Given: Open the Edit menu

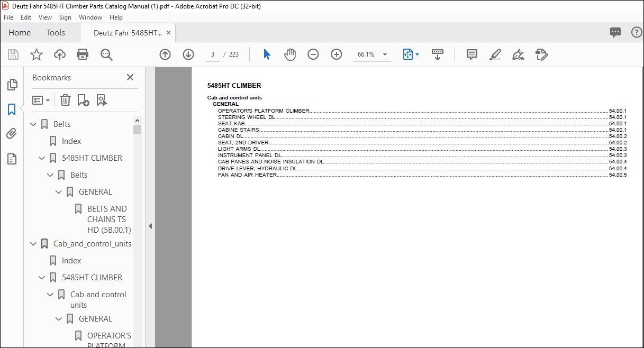Looking at the screenshot, I should (26, 17).
